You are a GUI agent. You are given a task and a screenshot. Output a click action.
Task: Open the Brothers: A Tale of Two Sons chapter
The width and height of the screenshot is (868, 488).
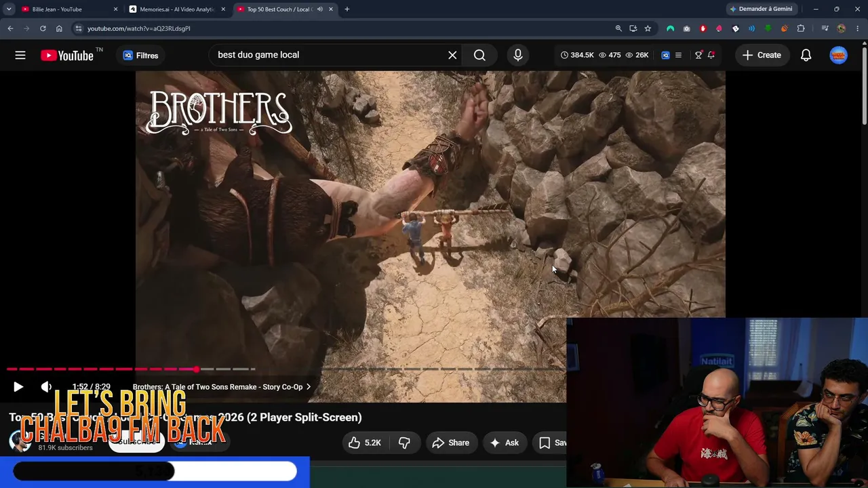pyautogui.click(x=221, y=387)
